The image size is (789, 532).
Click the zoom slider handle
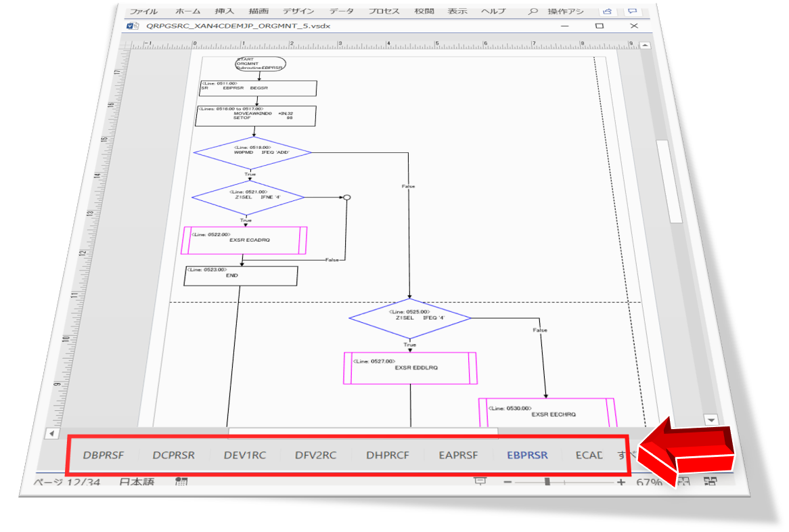point(547,482)
